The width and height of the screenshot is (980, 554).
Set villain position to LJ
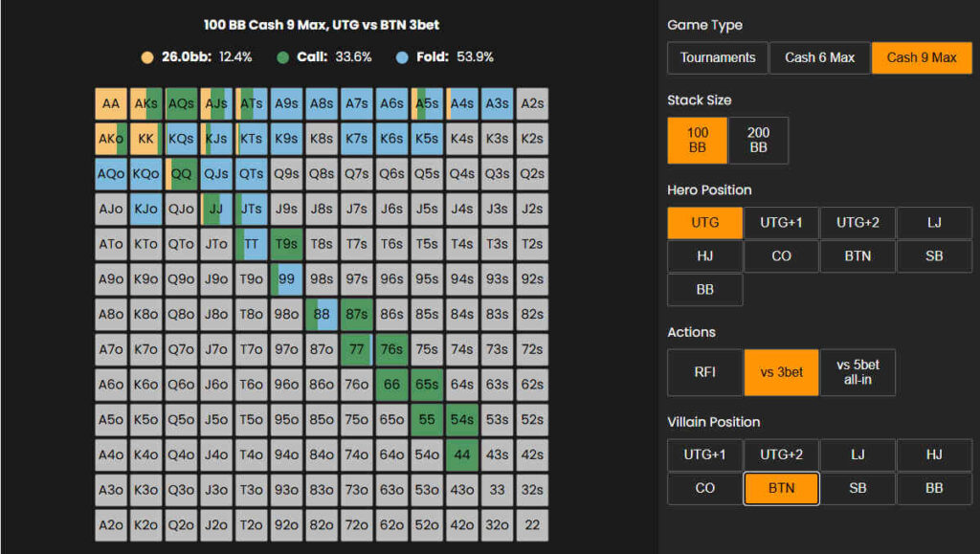pos(857,454)
